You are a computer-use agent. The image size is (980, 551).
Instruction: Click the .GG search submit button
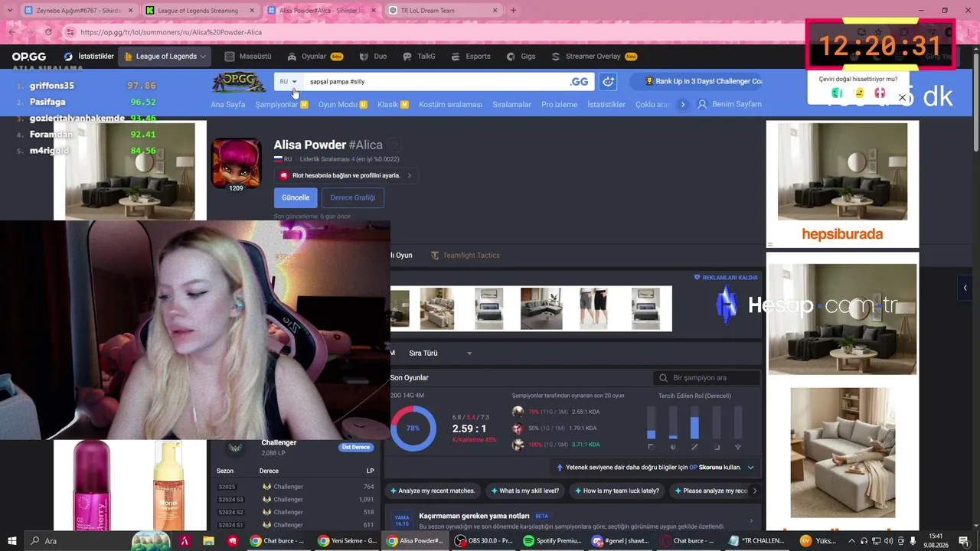click(x=580, y=82)
